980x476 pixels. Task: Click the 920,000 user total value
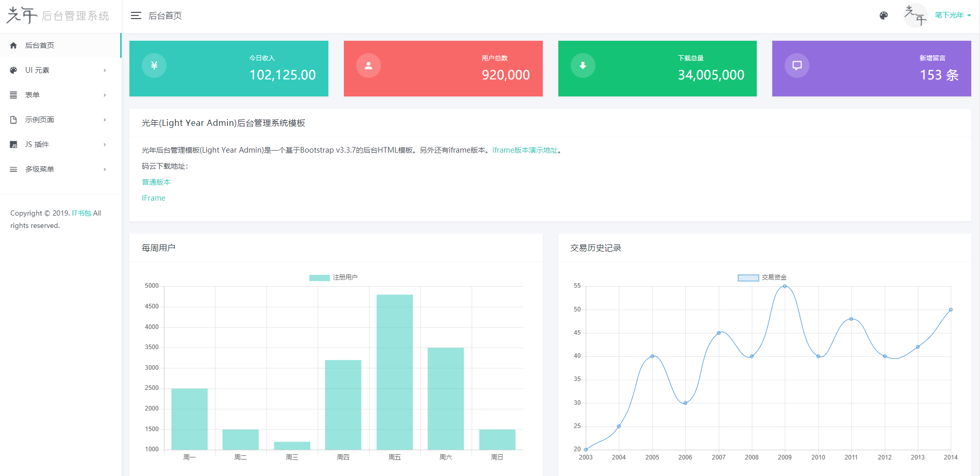tap(506, 75)
